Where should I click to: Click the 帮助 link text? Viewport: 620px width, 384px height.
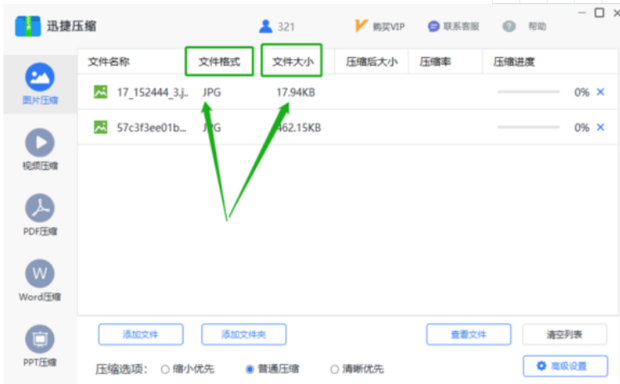tap(537, 26)
